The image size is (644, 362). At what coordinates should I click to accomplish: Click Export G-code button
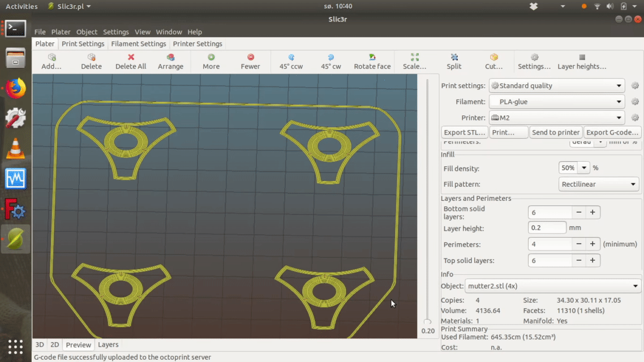coord(612,132)
